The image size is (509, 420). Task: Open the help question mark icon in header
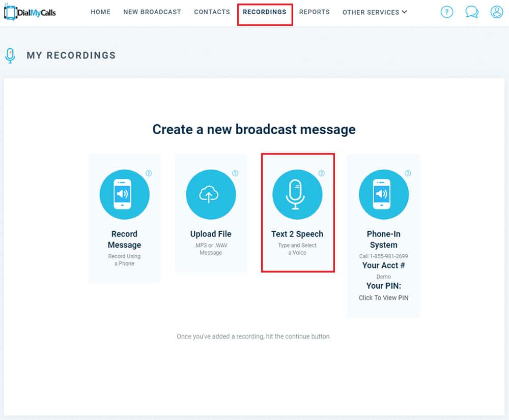point(447,12)
